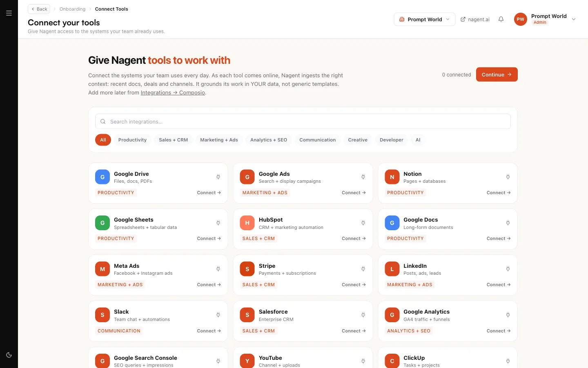Viewport: 588px width, 368px height.
Task: Connect Google Analytics
Action: click(x=499, y=331)
